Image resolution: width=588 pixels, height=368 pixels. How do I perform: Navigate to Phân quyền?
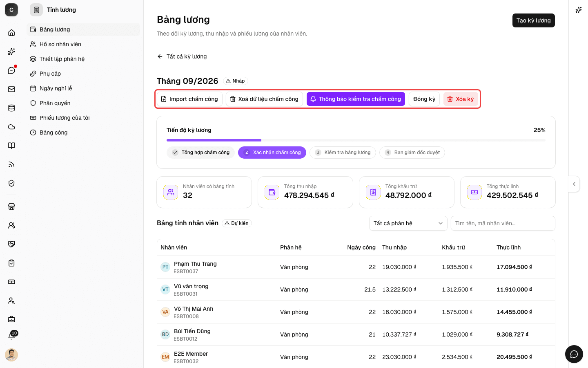pos(83,103)
